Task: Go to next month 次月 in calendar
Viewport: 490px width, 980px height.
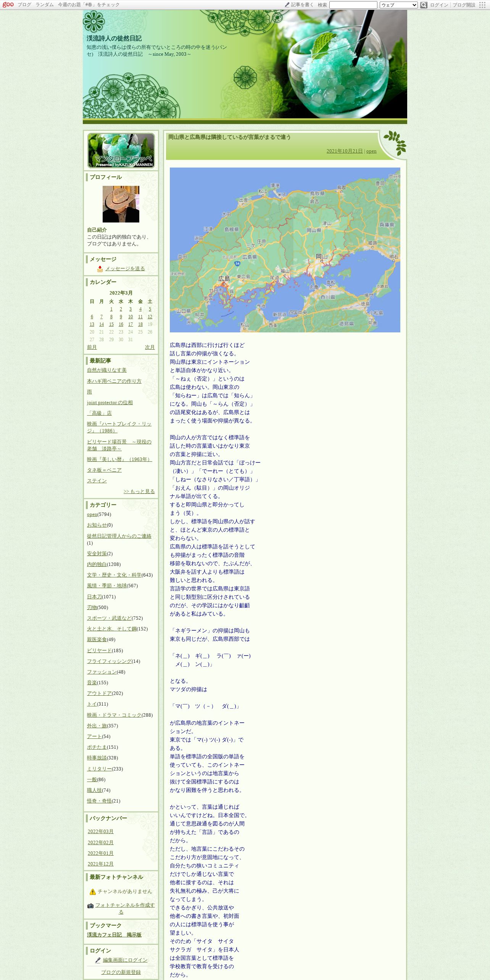Action: coord(150,347)
